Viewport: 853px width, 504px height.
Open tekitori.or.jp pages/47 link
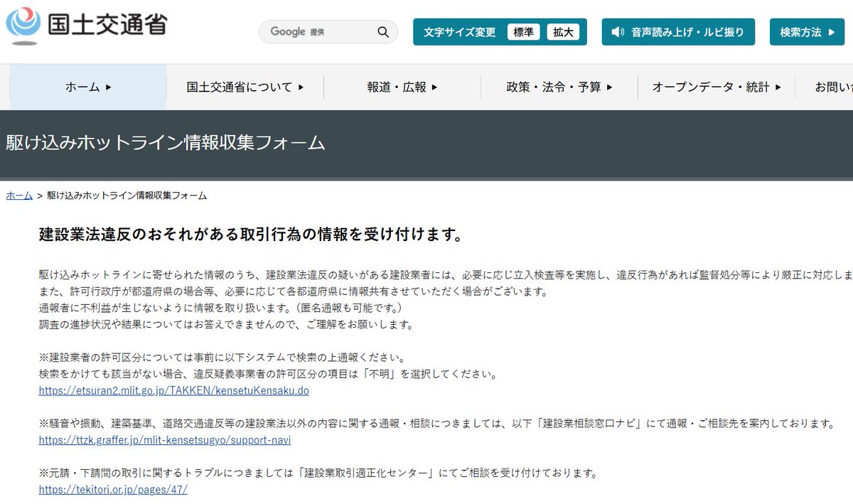pyautogui.click(x=113, y=490)
